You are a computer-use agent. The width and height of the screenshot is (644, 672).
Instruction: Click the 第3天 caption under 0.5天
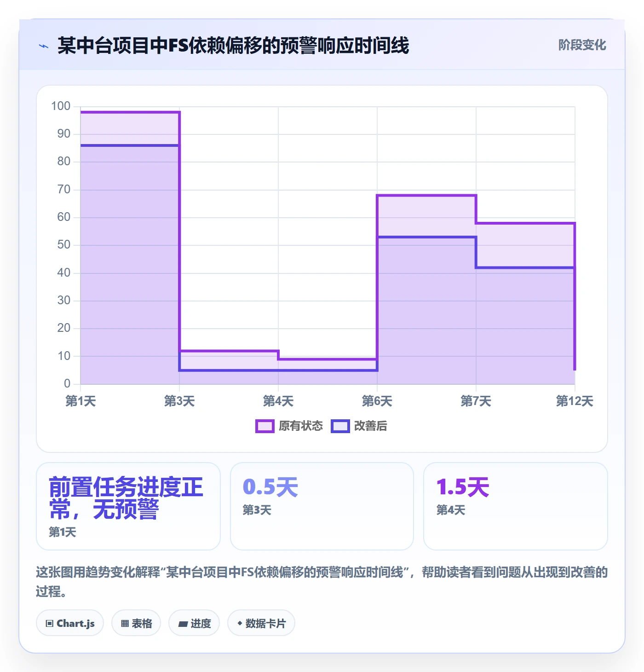(x=257, y=510)
